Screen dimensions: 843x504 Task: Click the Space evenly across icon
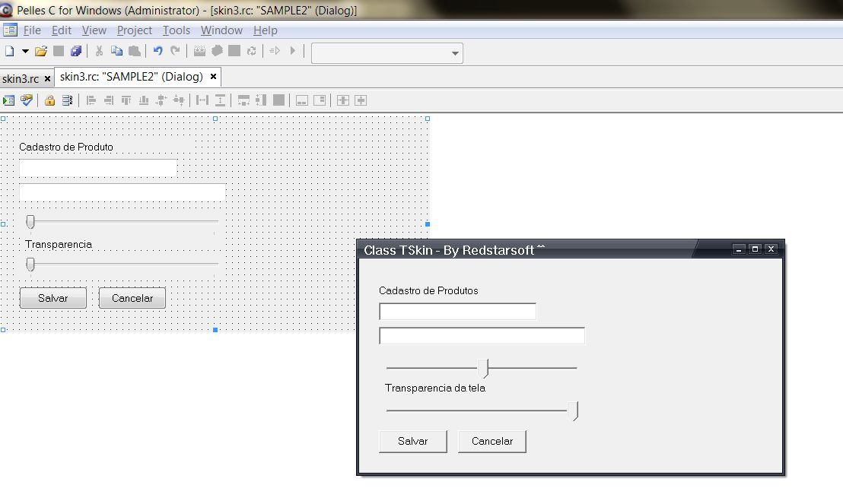point(202,100)
